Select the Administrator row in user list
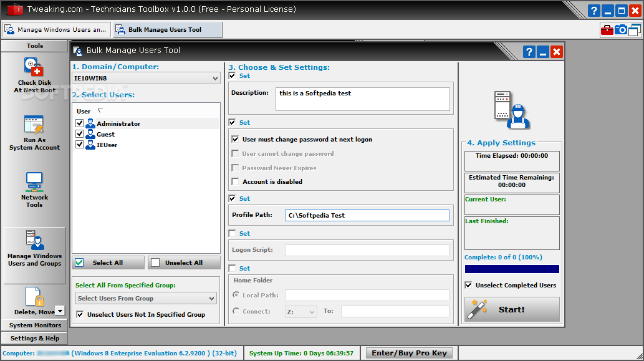Screen dimensions: 644x361 (147, 123)
